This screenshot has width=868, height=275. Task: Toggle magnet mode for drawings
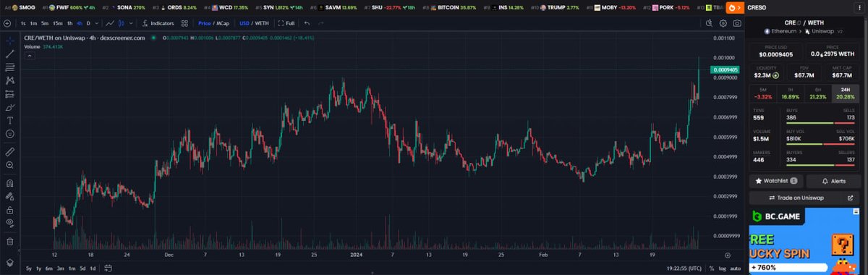pyautogui.click(x=10, y=183)
